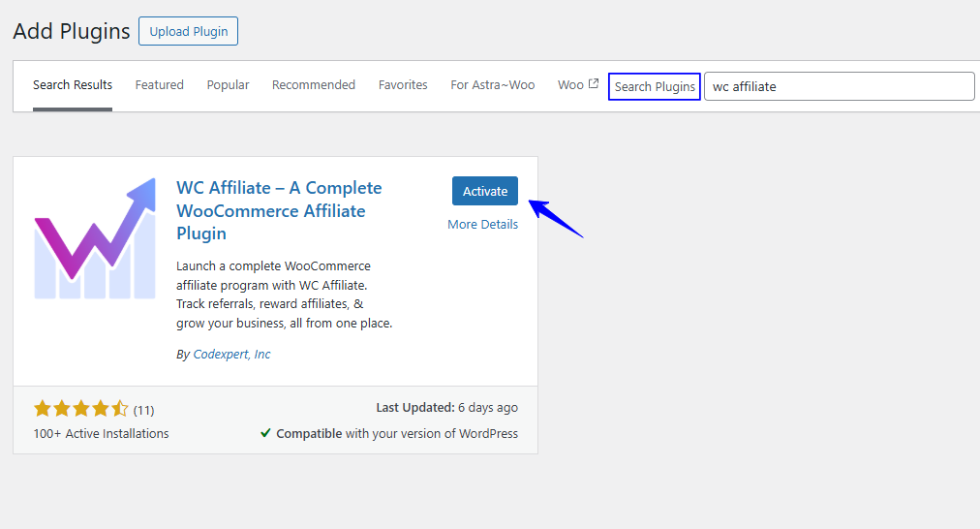Go to the Favorites tab
980x529 pixels.
403,85
